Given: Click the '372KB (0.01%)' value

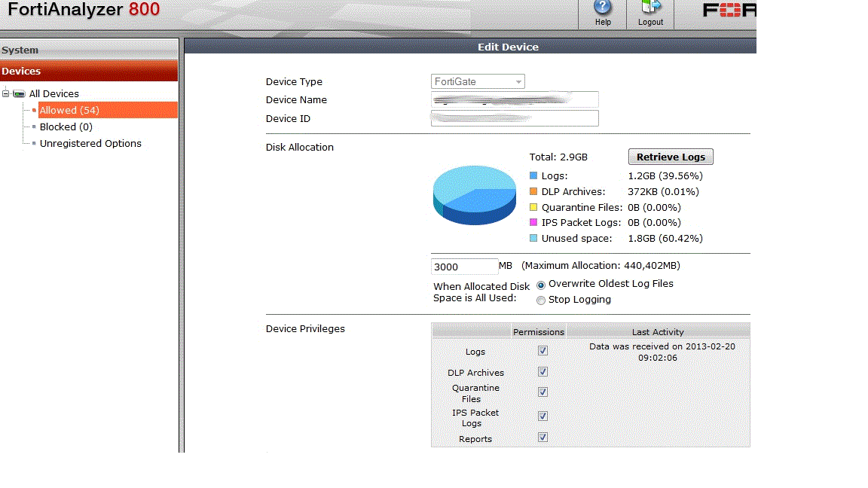Looking at the screenshot, I should (663, 191).
